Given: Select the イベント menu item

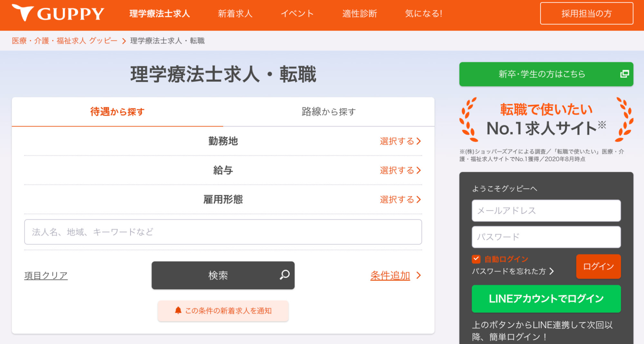Looking at the screenshot, I should [x=297, y=14].
